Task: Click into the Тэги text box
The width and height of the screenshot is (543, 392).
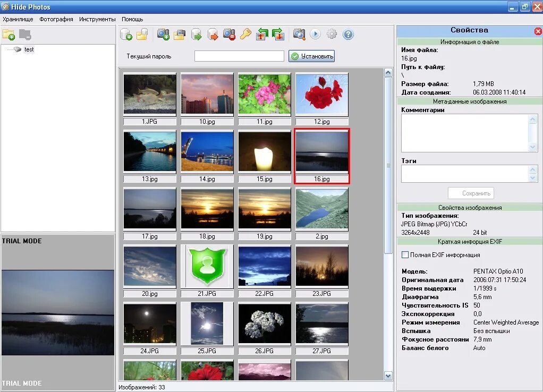Action: (465, 174)
